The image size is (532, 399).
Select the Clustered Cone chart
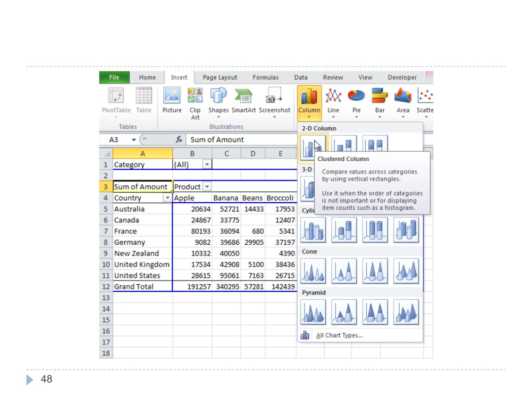click(313, 271)
